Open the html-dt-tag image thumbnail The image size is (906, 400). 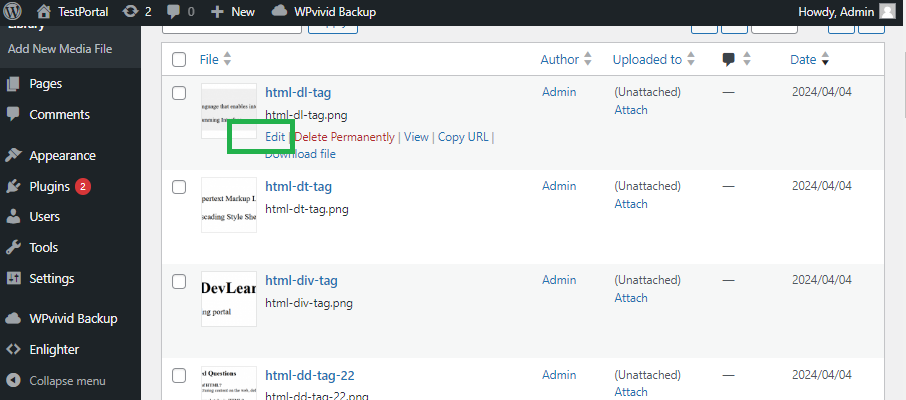[229, 205]
